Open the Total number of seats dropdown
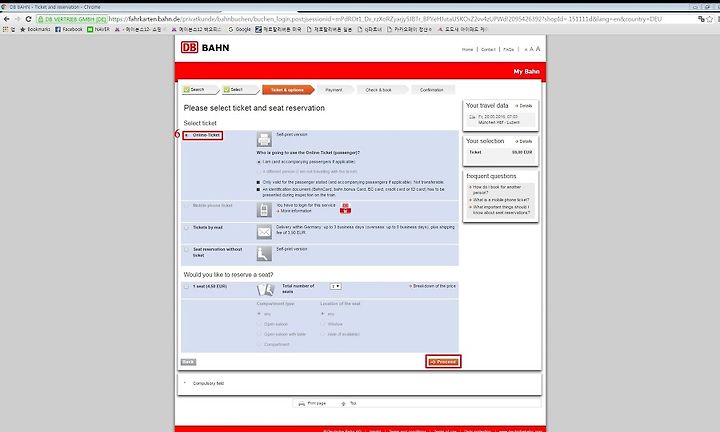 [x=336, y=286]
